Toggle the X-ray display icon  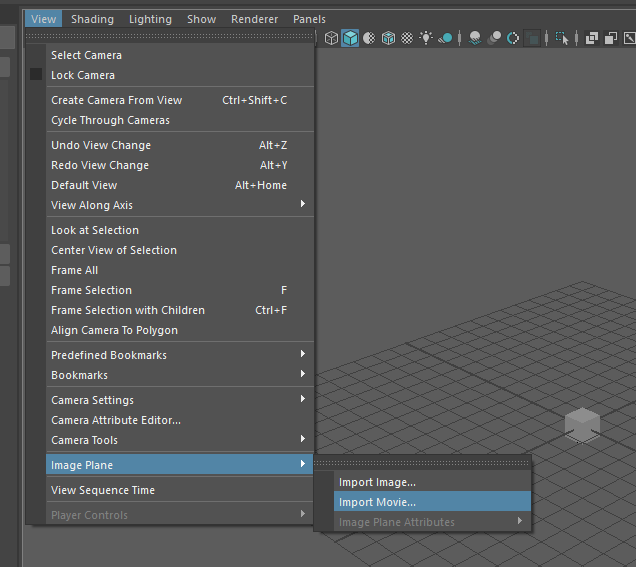point(592,38)
